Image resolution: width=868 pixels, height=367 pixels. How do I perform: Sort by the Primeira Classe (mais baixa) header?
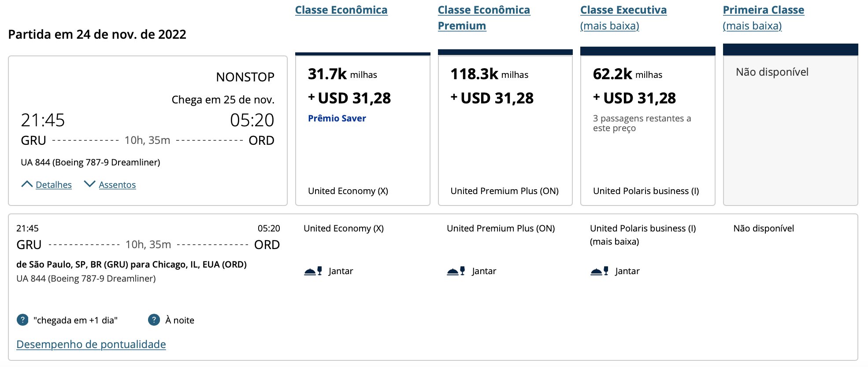763,18
